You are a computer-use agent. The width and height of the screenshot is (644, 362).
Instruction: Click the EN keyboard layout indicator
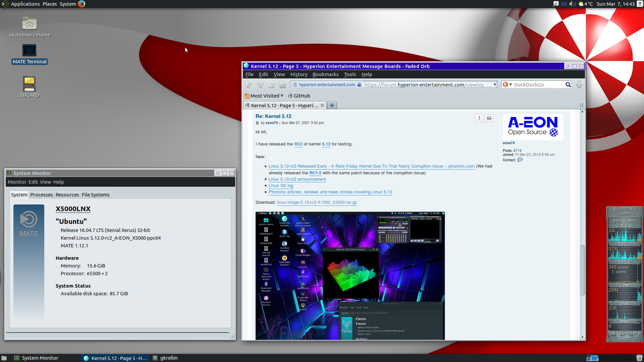click(564, 4)
